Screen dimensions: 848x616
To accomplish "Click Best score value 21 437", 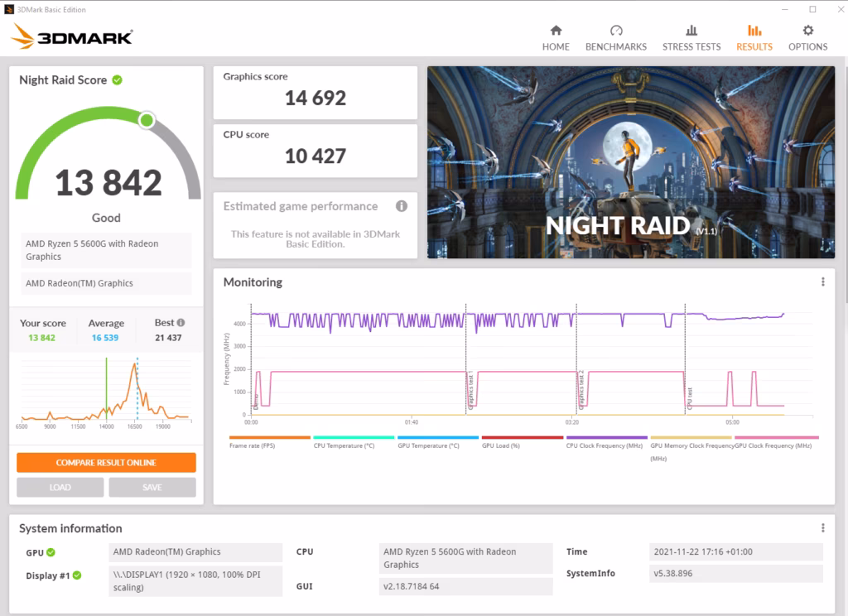I will click(168, 338).
